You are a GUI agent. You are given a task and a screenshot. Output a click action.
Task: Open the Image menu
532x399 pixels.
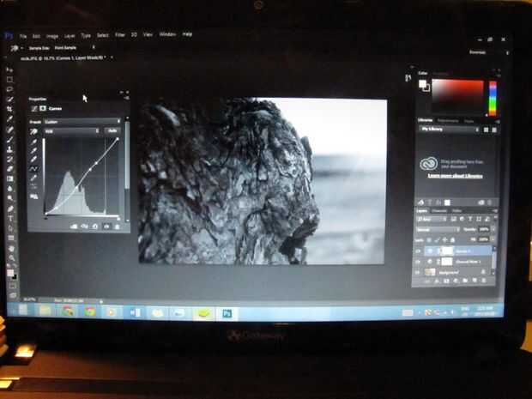tap(51, 36)
